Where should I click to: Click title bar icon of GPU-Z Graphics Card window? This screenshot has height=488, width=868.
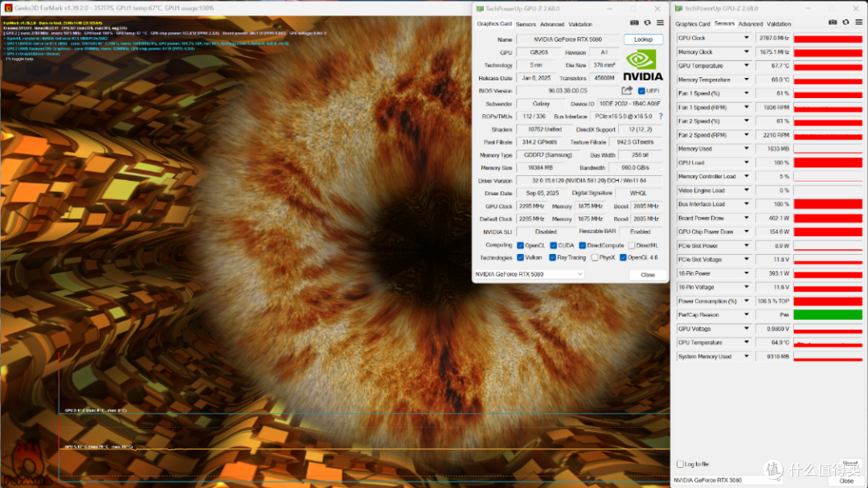(480, 8)
